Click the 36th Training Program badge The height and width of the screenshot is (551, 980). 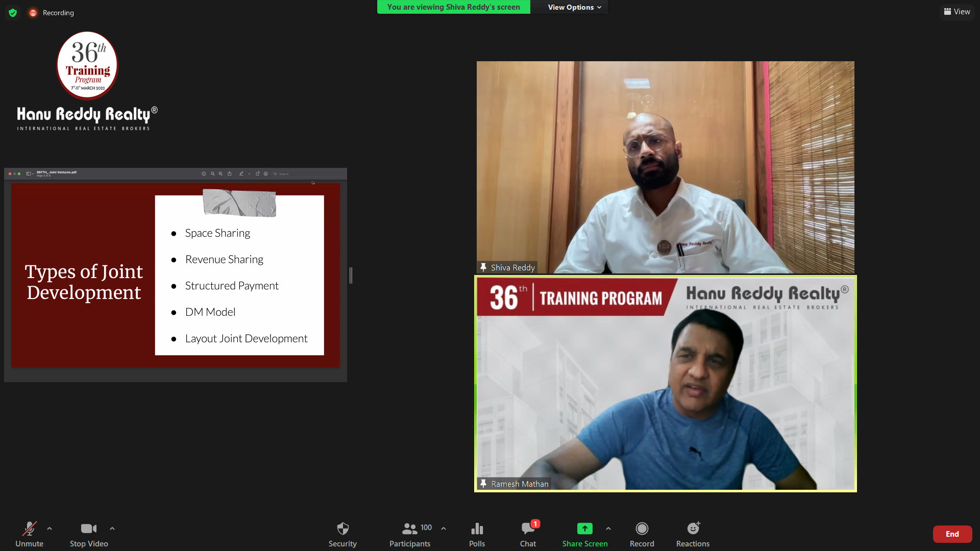coord(87,65)
